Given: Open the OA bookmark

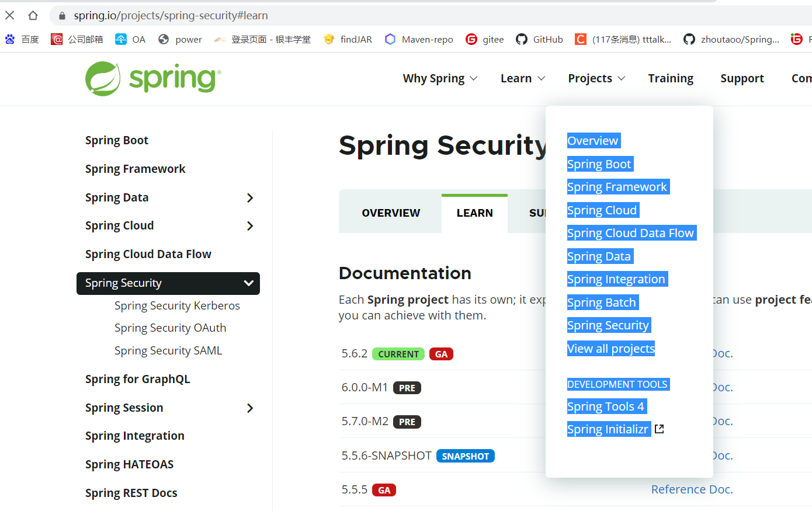Looking at the screenshot, I should 130,39.
